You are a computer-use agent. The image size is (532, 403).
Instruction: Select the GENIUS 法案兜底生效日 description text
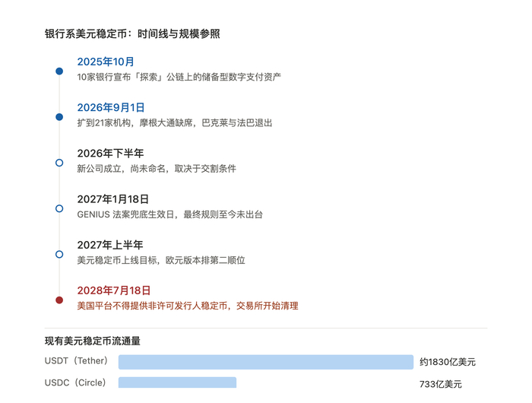coord(125,214)
